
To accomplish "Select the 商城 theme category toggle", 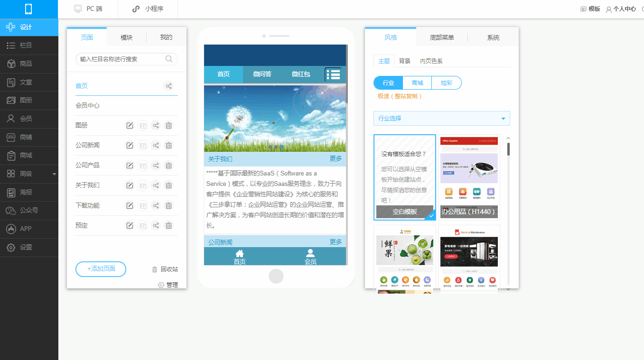I will point(417,83).
